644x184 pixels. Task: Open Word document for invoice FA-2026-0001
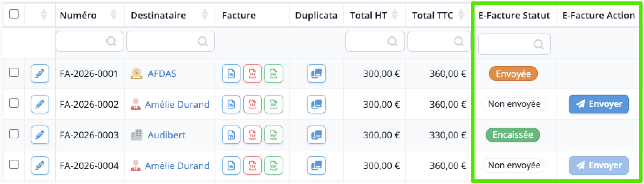[x=231, y=73]
